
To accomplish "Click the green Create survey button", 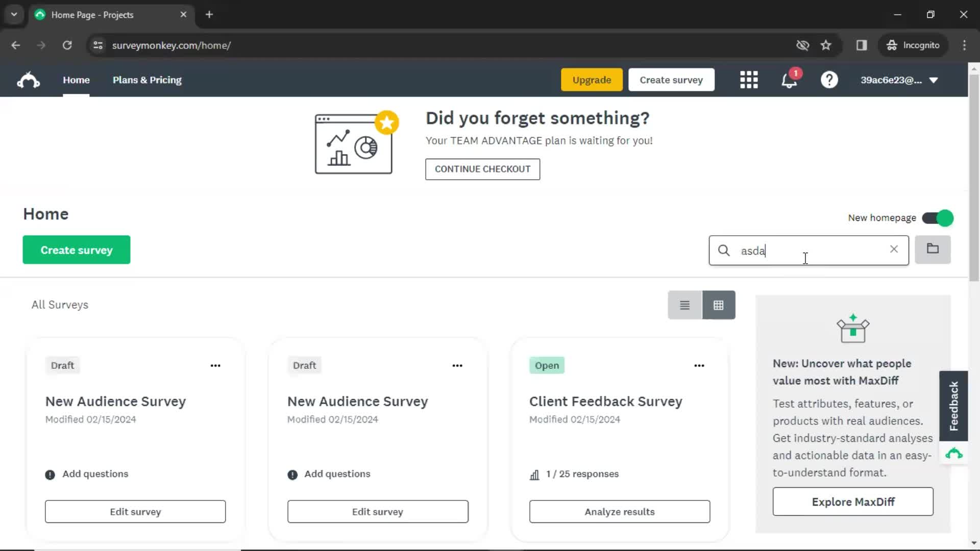I will click(x=77, y=249).
